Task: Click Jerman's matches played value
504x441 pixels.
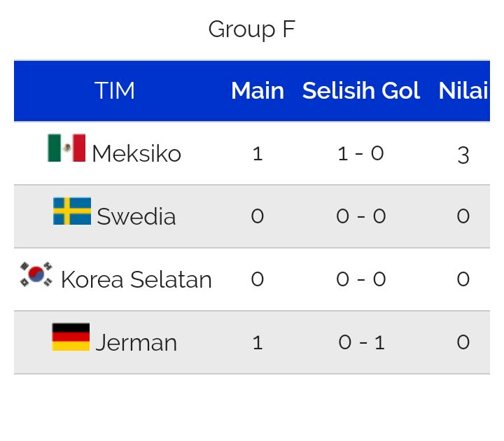Action: [x=258, y=342]
